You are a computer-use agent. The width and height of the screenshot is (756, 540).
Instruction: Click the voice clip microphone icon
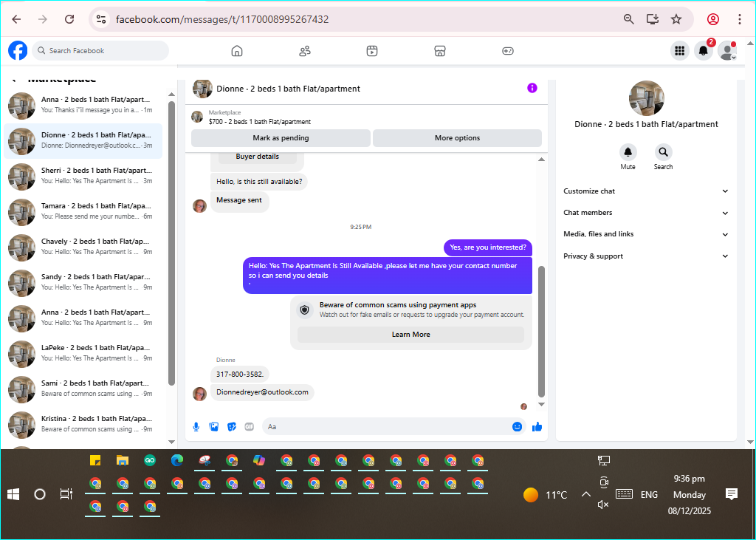196,426
